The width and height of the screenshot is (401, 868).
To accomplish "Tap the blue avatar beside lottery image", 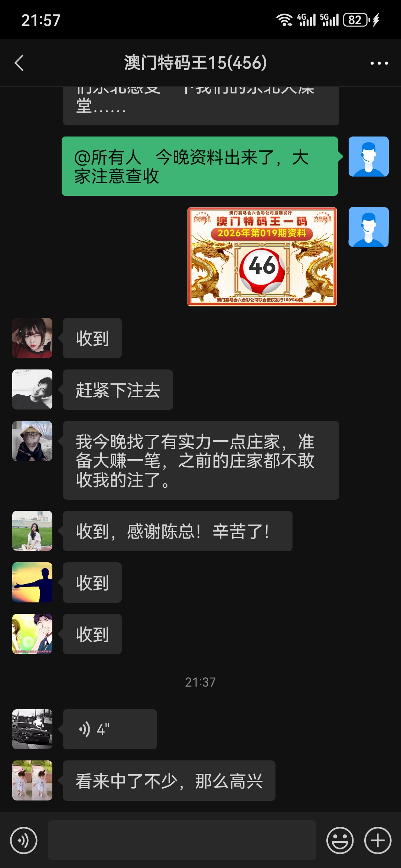I will [368, 227].
